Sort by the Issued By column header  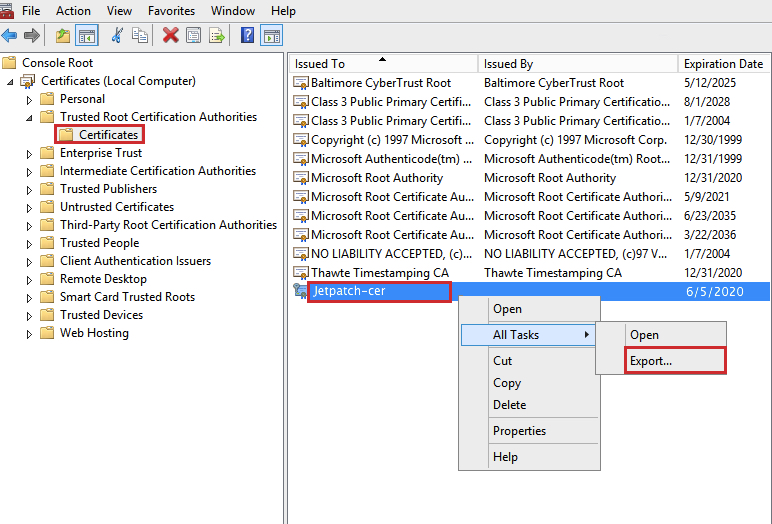click(x=578, y=64)
